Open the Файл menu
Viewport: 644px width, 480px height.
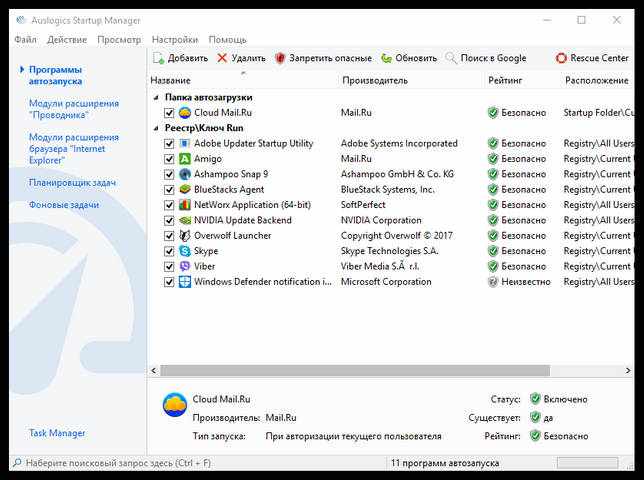(x=25, y=40)
